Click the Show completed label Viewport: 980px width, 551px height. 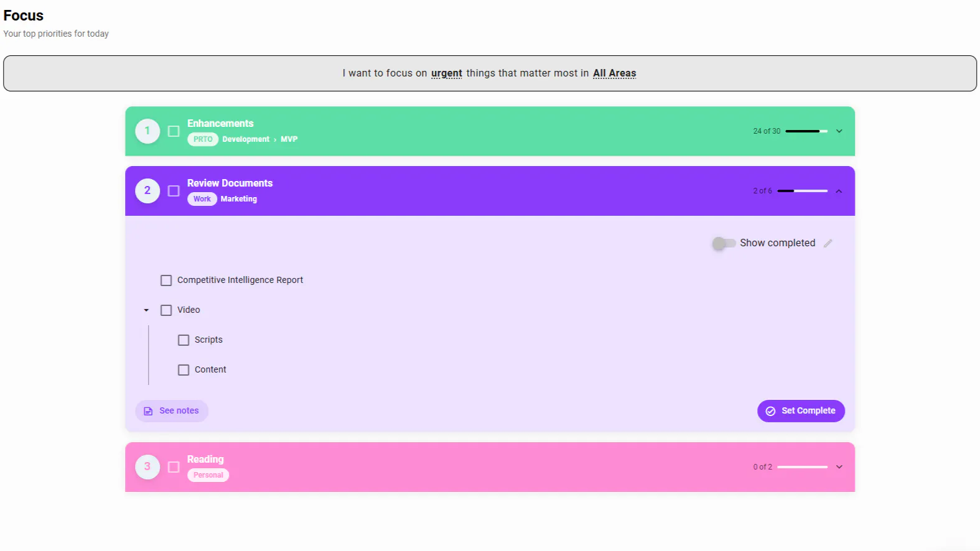[777, 243]
